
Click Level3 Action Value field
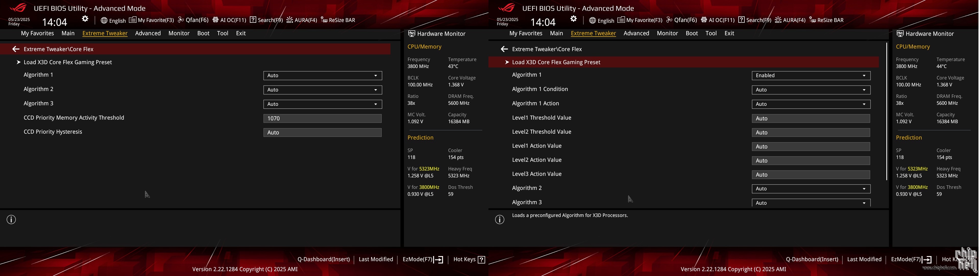pos(811,175)
